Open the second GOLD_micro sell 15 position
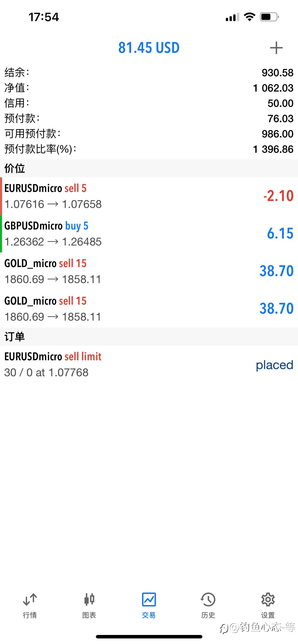This screenshot has height=644, width=298. [x=149, y=309]
